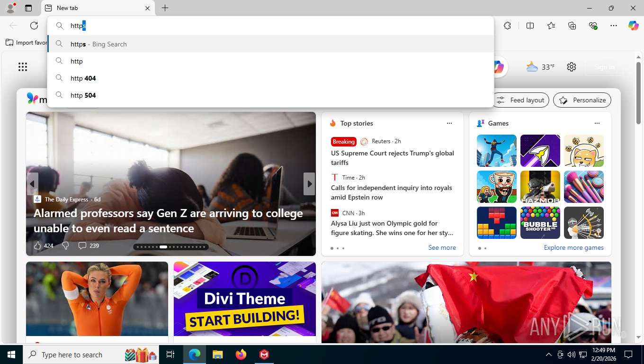Screen dimensions: 644x364
Task: Launch Firefox from taskbar
Action: click(x=241, y=355)
